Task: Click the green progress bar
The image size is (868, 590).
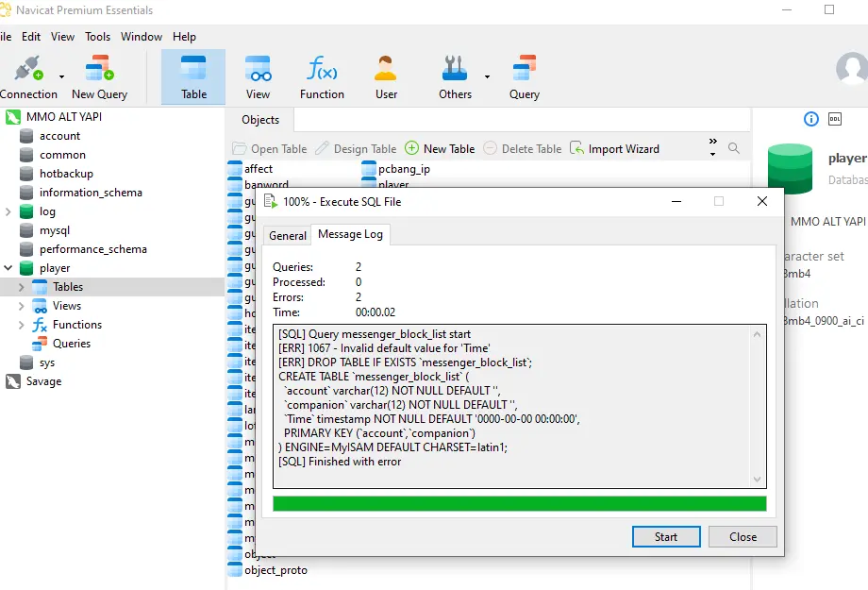Action: click(x=519, y=503)
